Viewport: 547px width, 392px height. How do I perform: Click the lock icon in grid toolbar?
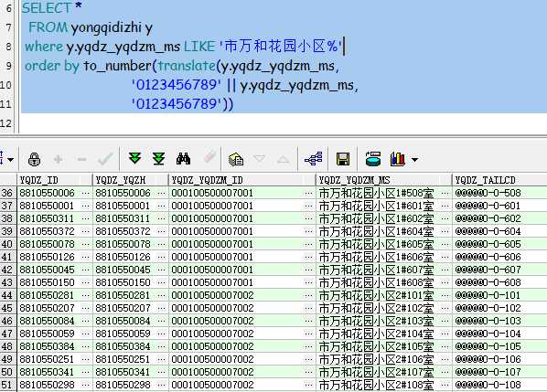[34, 160]
